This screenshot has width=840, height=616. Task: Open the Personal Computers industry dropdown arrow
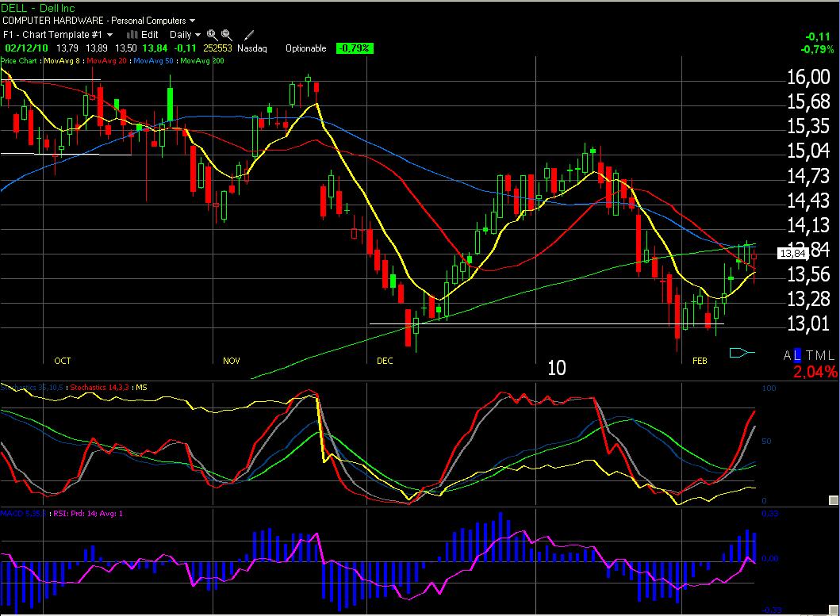point(192,21)
